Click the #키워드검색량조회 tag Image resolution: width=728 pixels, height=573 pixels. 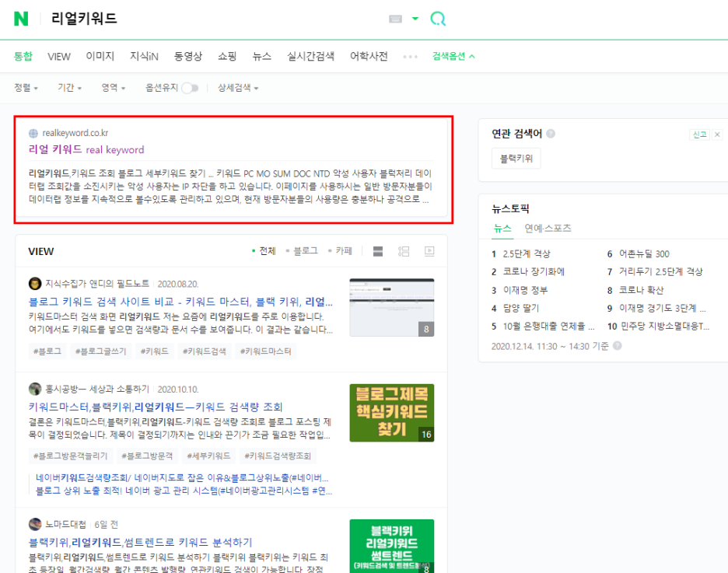(x=278, y=456)
